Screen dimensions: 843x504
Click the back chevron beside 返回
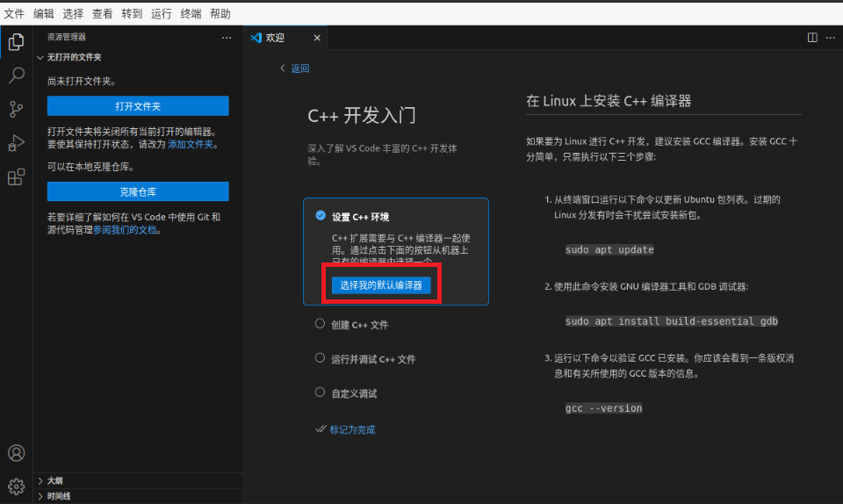(283, 68)
